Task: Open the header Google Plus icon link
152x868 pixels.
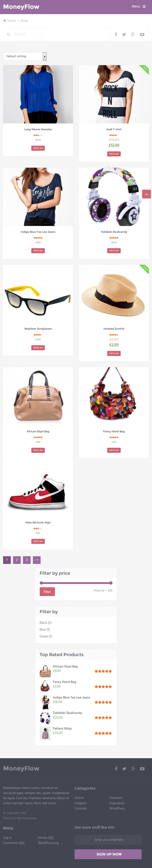Action: point(133,34)
